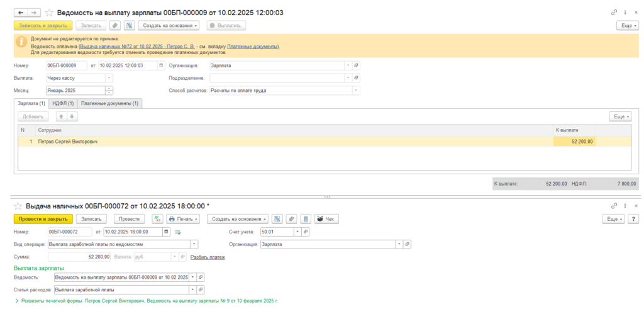644x309 pixels.
Task: Increase month with Месяц stepper up arrow
Action: (109, 88)
